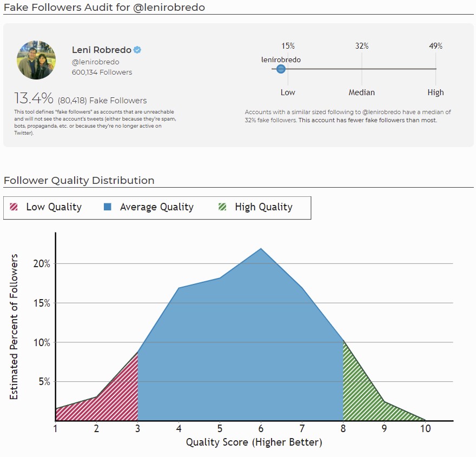This screenshot has height=457, width=476.
Task: Click the Leni Robredo display name
Action: coord(101,50)
